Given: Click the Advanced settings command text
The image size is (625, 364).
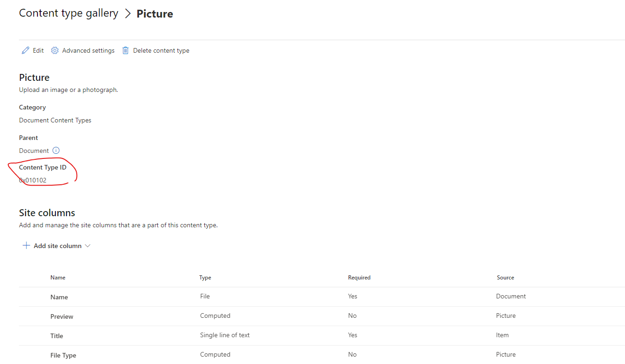Looking at the screenshot, I should click(x=88, y=50).
